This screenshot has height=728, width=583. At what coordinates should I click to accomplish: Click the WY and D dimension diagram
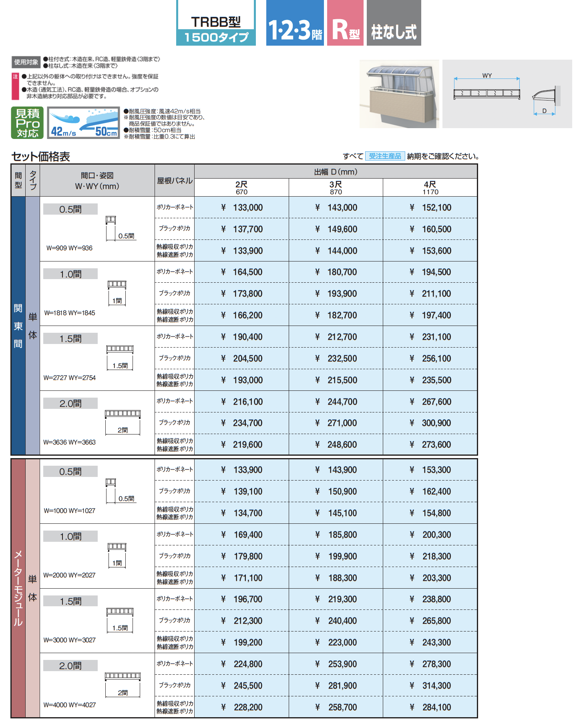507,94
